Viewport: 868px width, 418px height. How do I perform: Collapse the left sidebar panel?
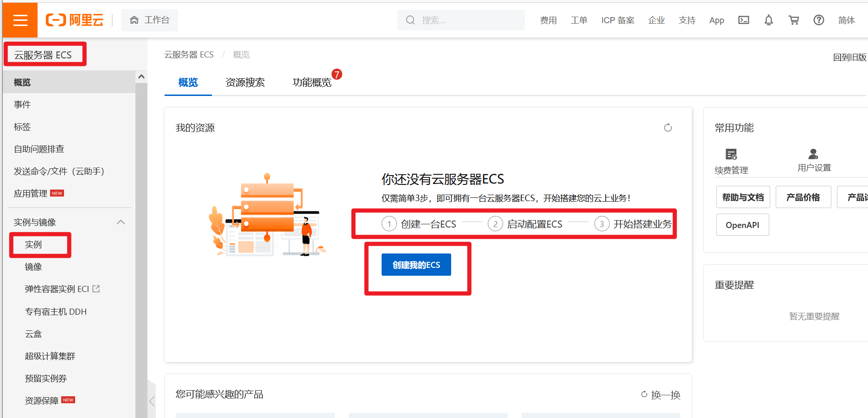152,401
